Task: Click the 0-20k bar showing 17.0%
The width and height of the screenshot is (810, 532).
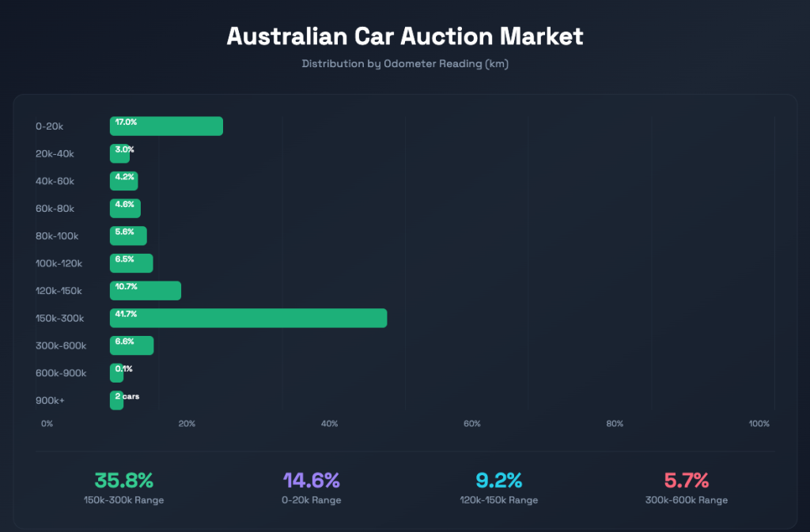Action: 166,126
